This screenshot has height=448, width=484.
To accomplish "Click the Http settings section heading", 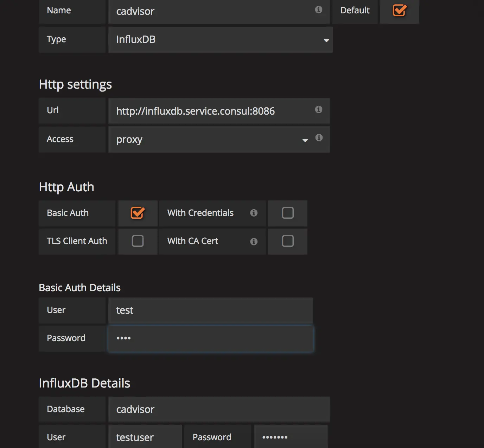I will tap(75, 84).
